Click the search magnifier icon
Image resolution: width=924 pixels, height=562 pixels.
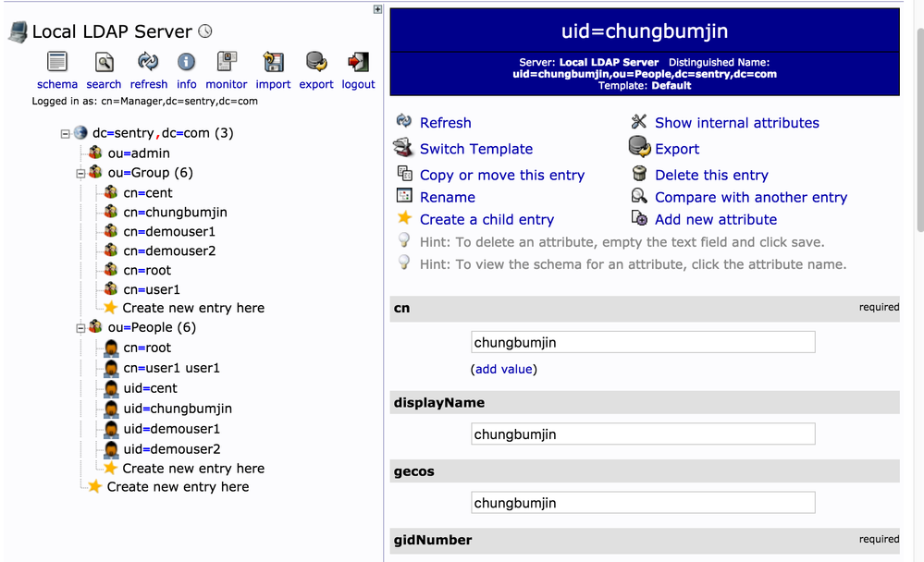click(104, 62)
